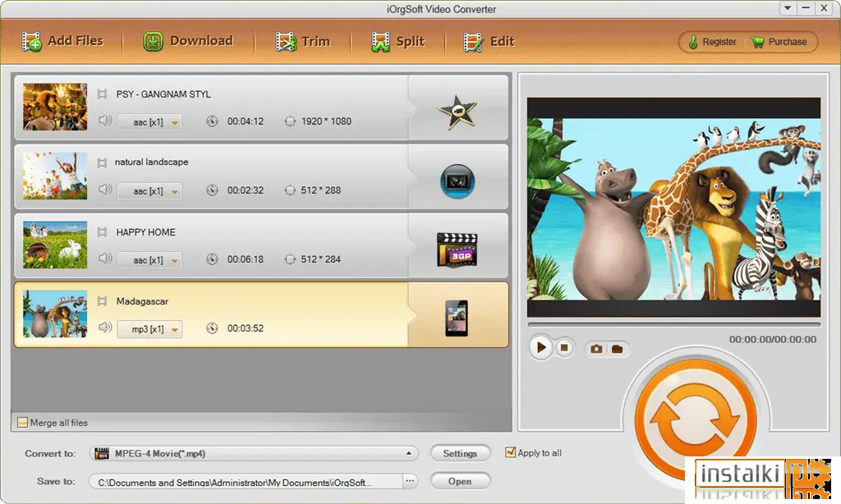Viewport: 841px width, 504px height.
Task: Select the PSY - GANGNAM STYL video thumbnail
Action: click(55, 107)
